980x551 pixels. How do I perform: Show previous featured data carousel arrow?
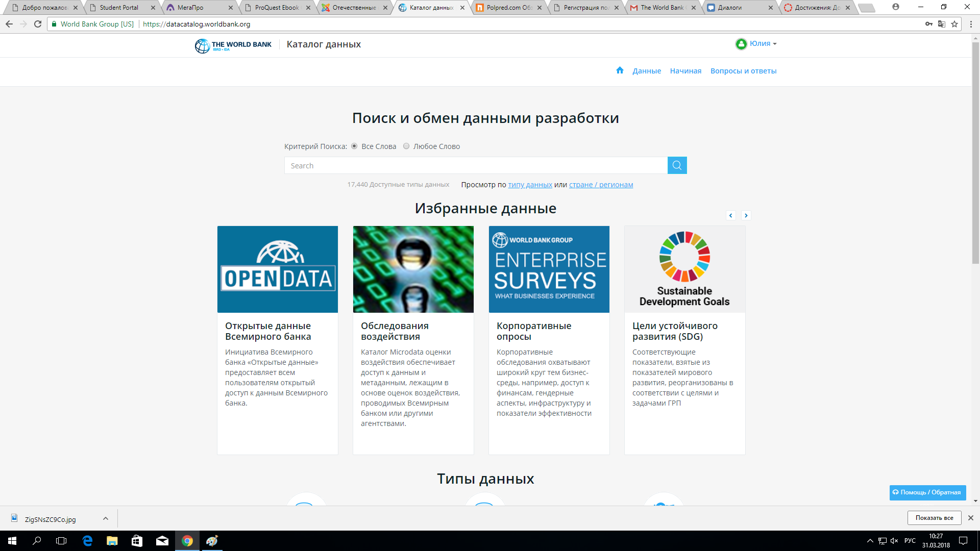pyautogui.click(x=730, y=215)
